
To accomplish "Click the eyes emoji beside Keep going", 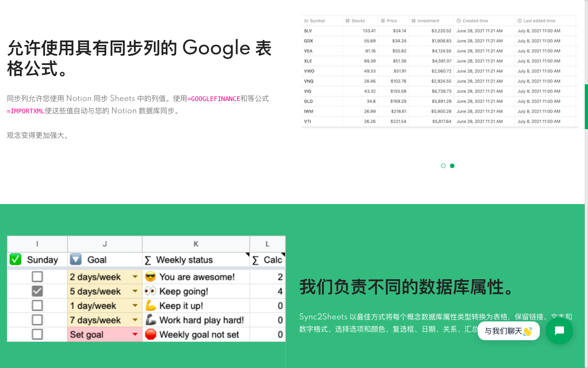I will tap(151, 291).
